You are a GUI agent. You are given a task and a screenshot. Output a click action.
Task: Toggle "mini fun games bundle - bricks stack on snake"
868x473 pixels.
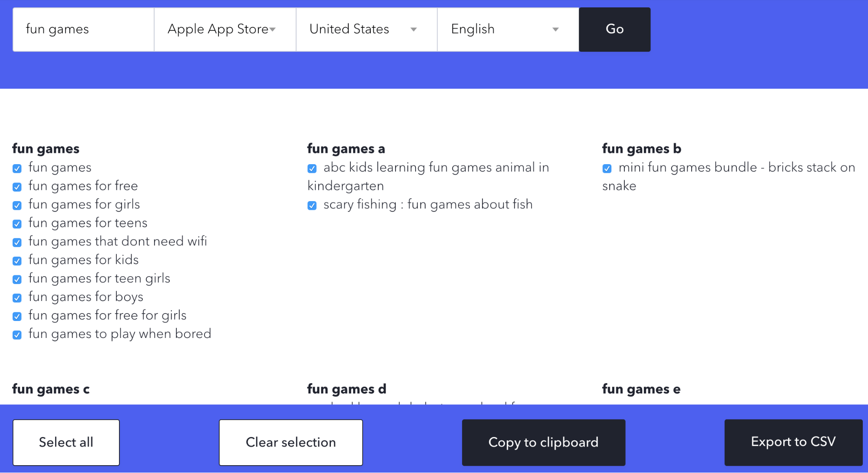[x=607, y=169]
